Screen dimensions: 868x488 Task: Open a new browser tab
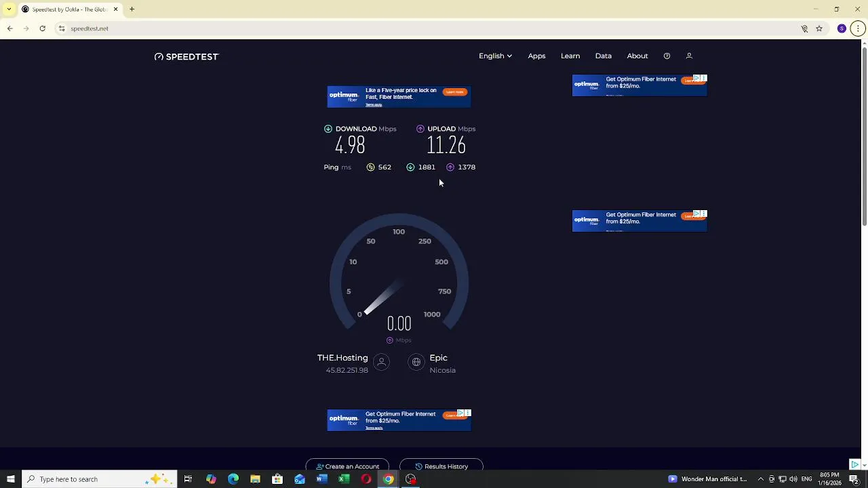(x=132, y=9)
